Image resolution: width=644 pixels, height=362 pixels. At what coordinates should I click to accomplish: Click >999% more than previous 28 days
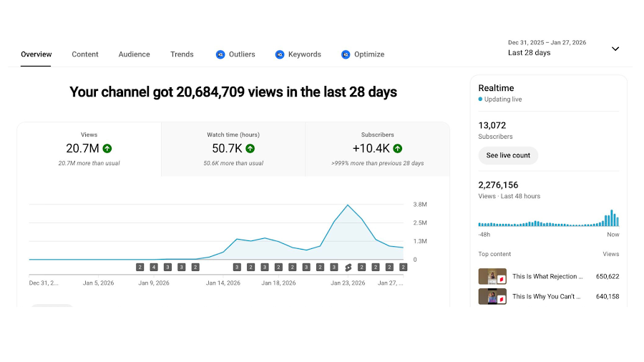[x=377, y=163]
